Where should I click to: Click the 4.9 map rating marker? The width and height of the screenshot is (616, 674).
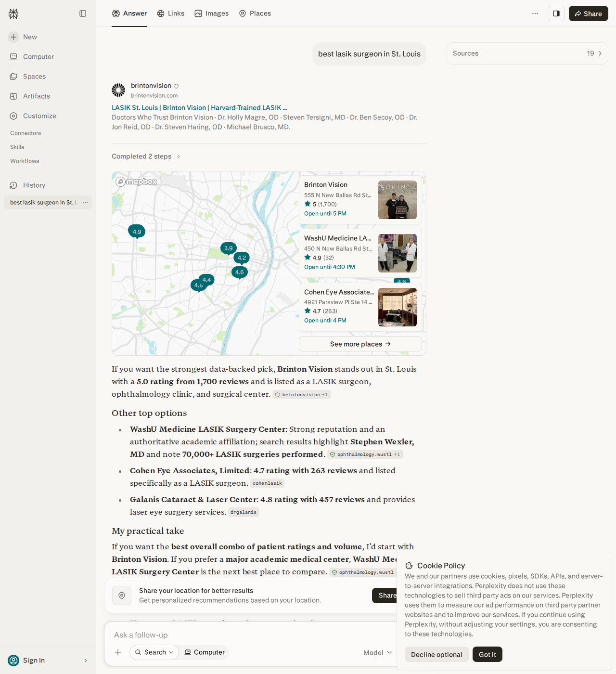(x=137, y=232)
